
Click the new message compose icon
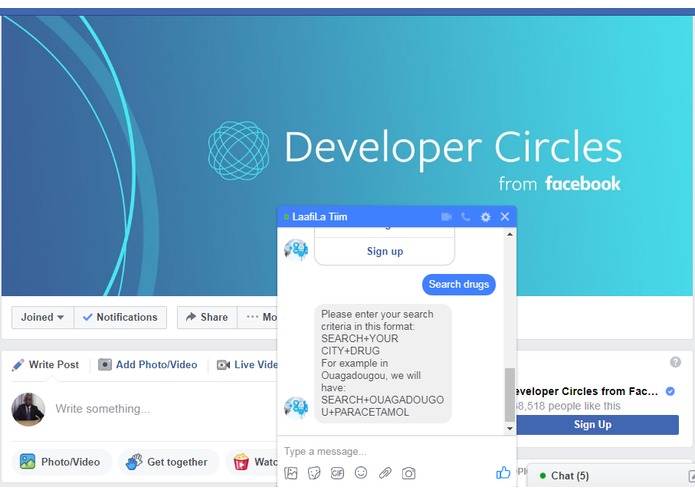point(691,476)
